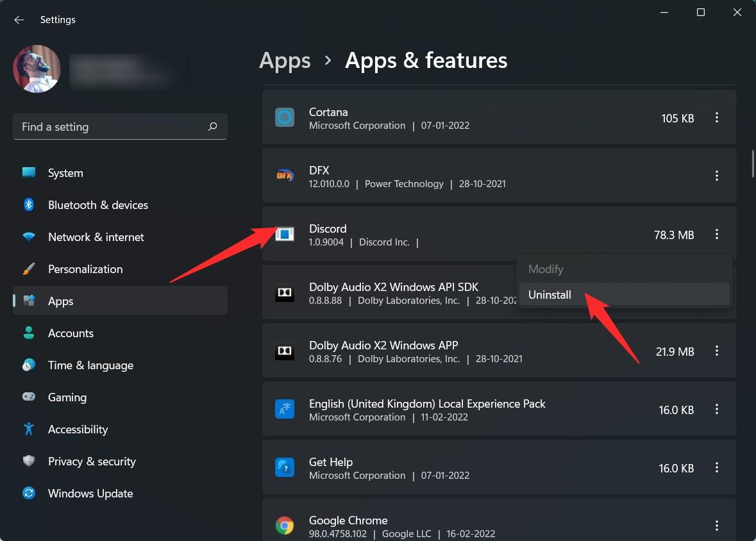This screenshot has height=541, width=756.
Task: Click Google Chrome app title
Action: [348, 520]
